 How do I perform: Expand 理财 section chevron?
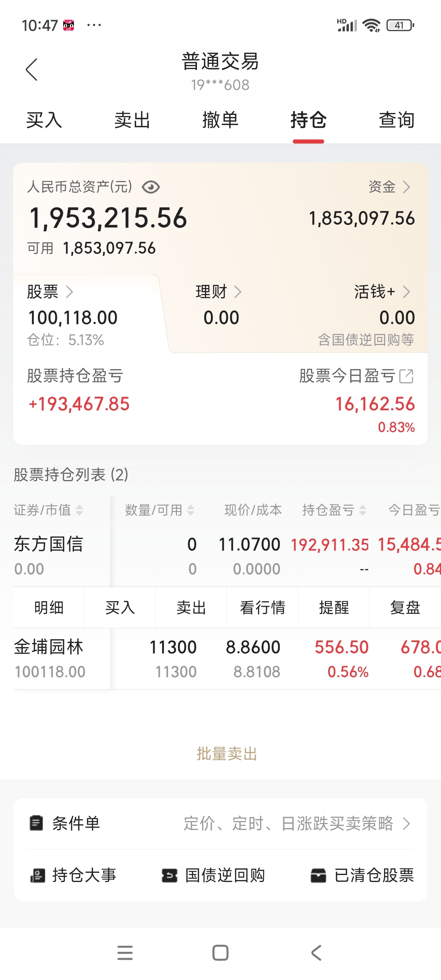click(x=238, y=292)
